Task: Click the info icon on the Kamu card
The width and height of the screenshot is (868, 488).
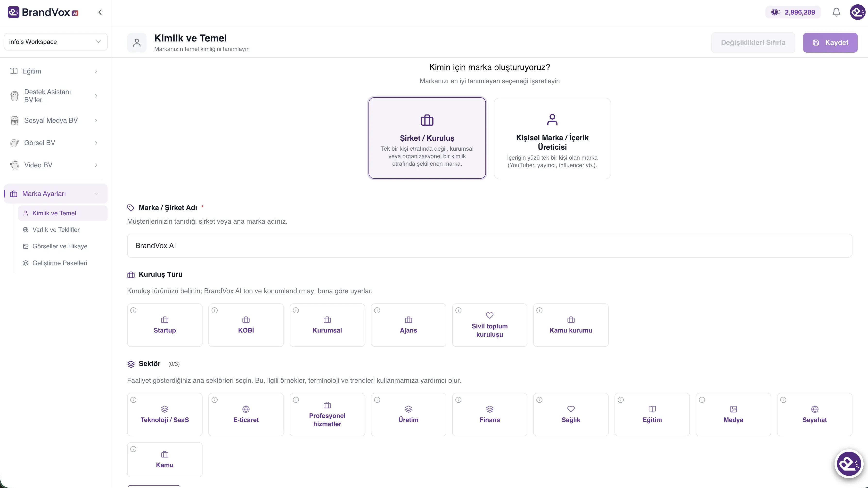Action: [x=133, y=449]
